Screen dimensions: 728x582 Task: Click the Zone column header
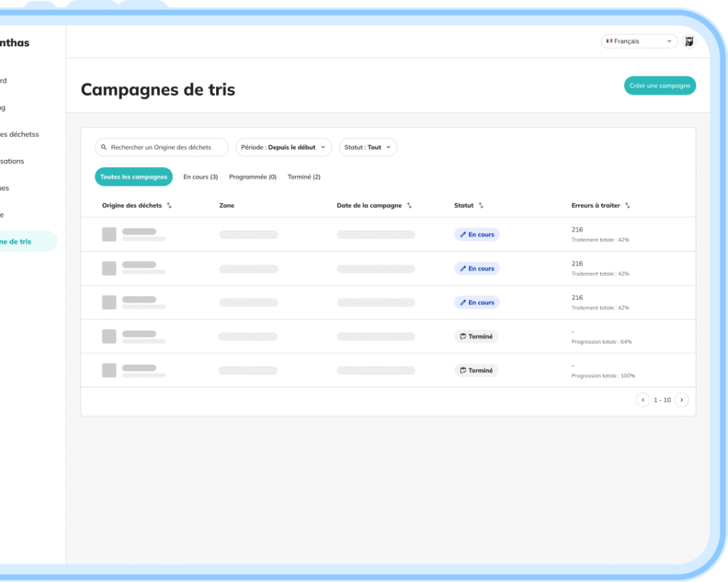227,205
